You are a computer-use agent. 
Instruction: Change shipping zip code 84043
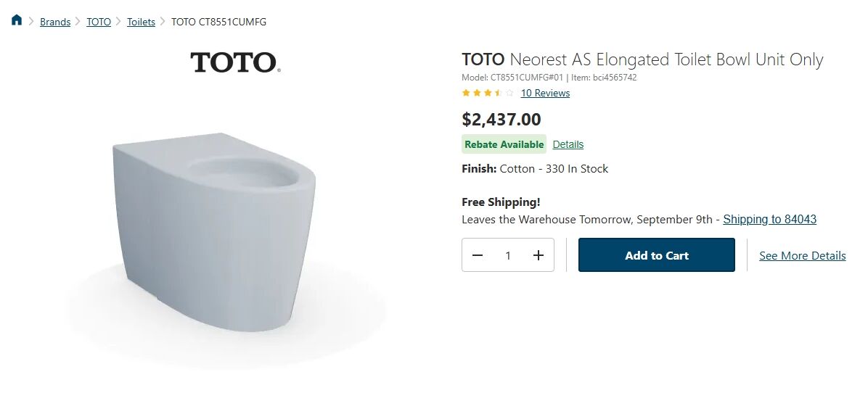pos(769,219)
